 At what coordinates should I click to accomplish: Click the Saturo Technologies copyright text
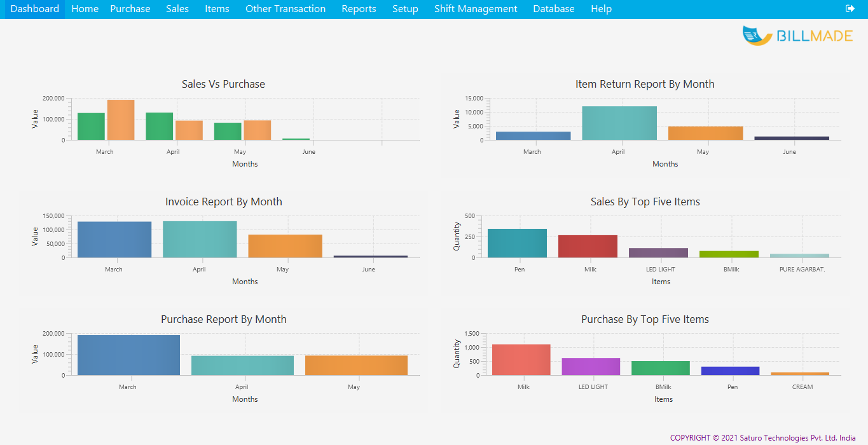coord(762,437)
